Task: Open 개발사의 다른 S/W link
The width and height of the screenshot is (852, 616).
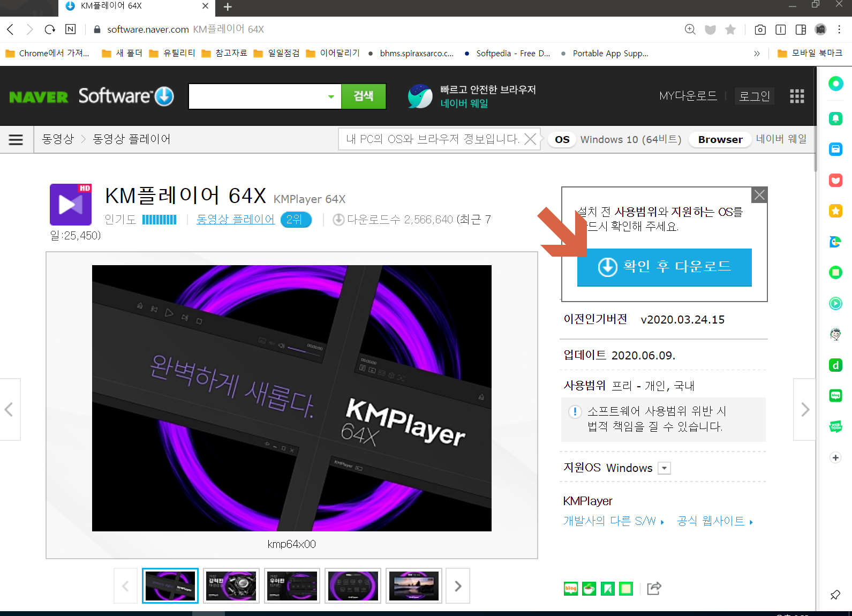Action: (614, 521)
